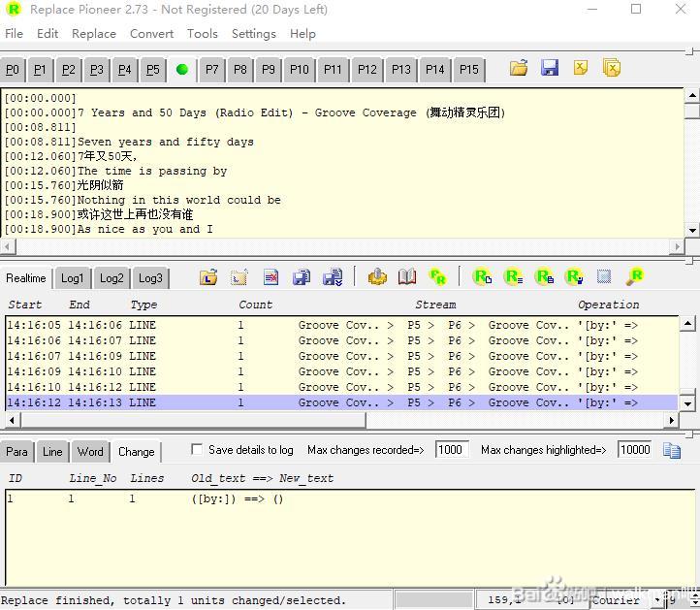Switch to page tab P10
This screenshot has width=700, height=610.
point(300,70)
